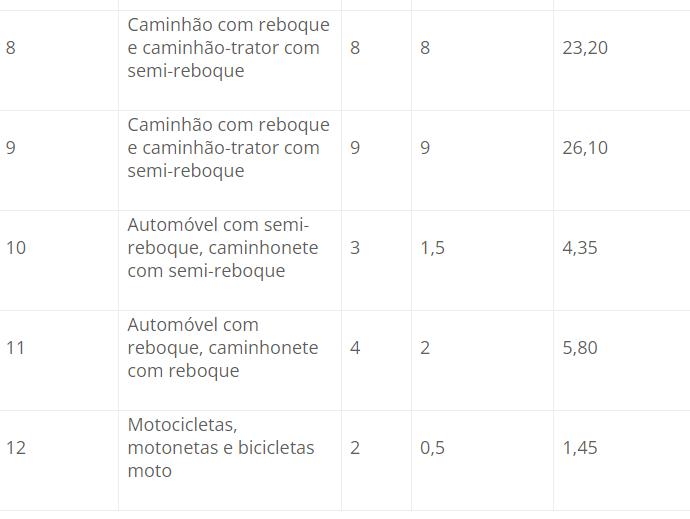Viewport: 690px width, 519px height.
Task: Click the price 23,20 in row 8
Action: (x=585, y=48)
